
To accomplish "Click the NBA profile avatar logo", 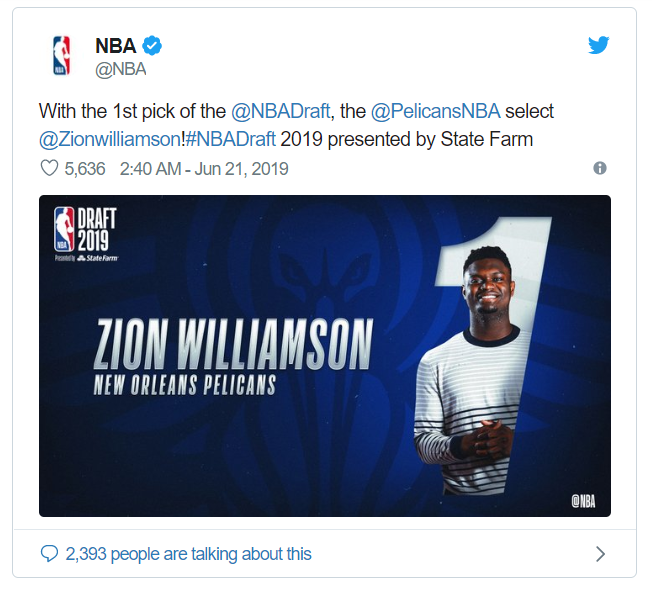I will [62, 56].
